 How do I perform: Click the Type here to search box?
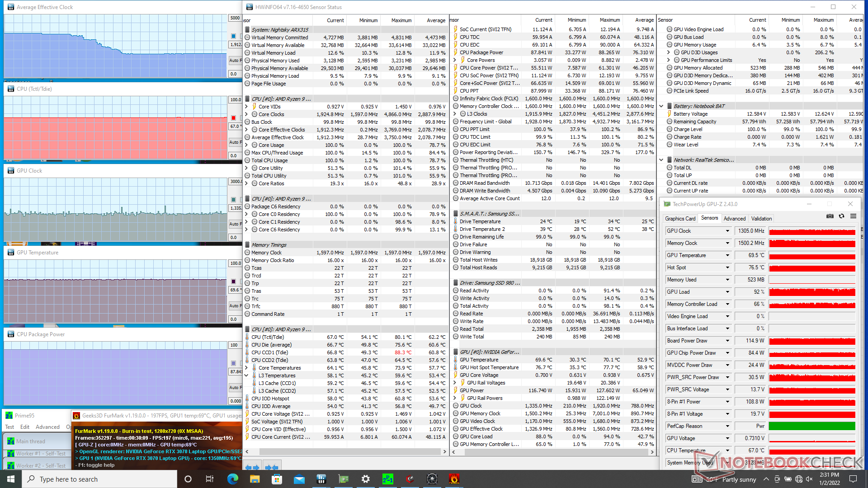(x=99, y=479)
